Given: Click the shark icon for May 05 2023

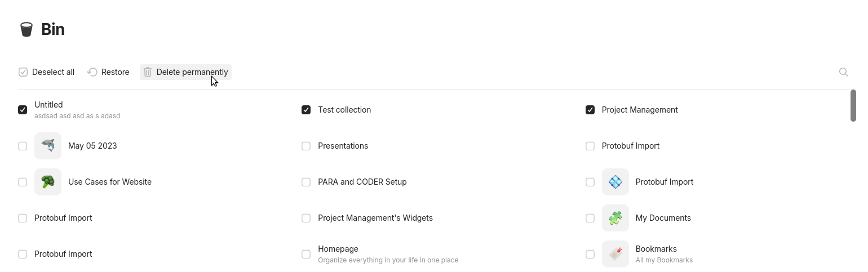Looking at the screenshot, I should click(x=48, y=146).
